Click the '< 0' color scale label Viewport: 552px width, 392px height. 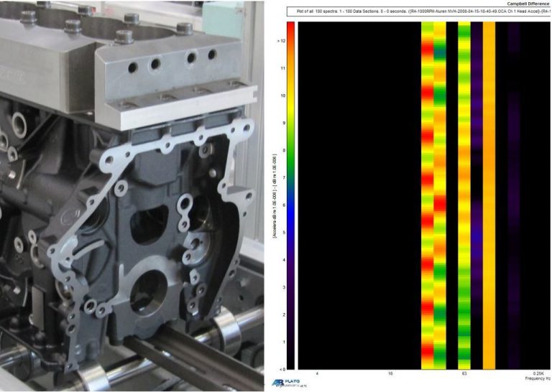tap(282, 369)
